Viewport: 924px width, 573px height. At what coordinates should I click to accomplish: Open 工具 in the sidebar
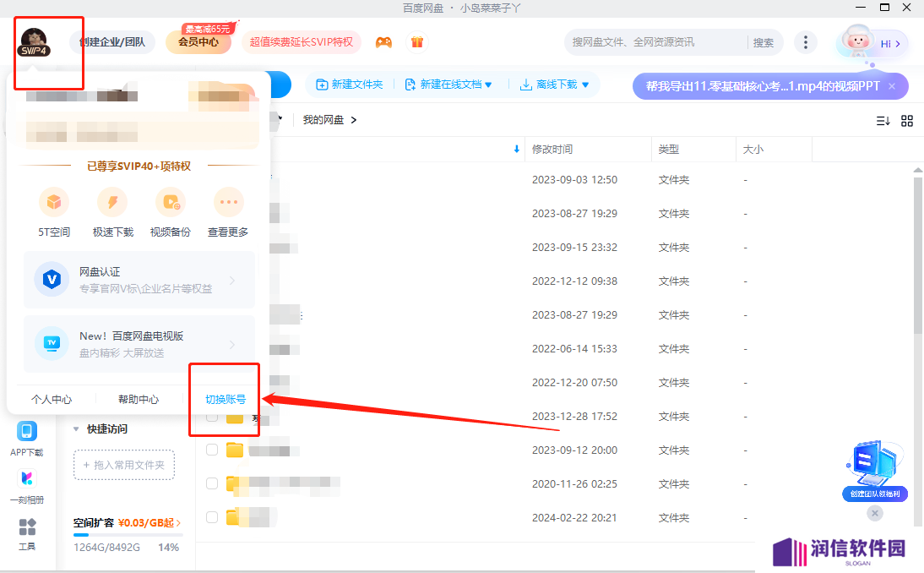(27, 534)
